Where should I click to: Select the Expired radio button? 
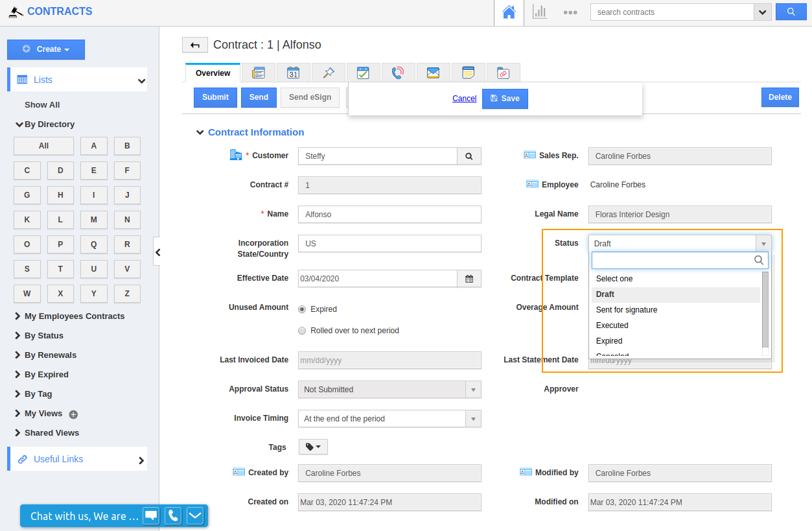[301, 309]
